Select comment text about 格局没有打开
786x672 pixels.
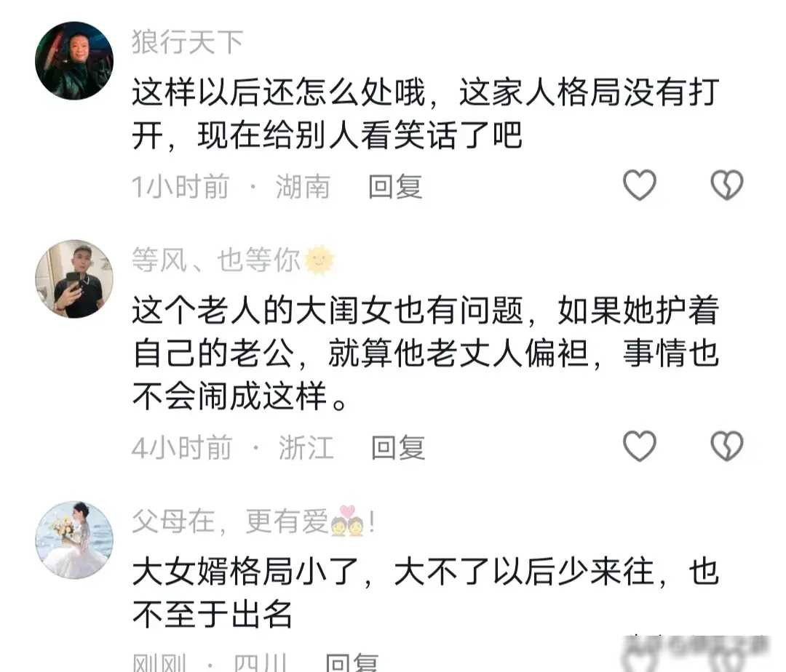click(x=426, y=113)
